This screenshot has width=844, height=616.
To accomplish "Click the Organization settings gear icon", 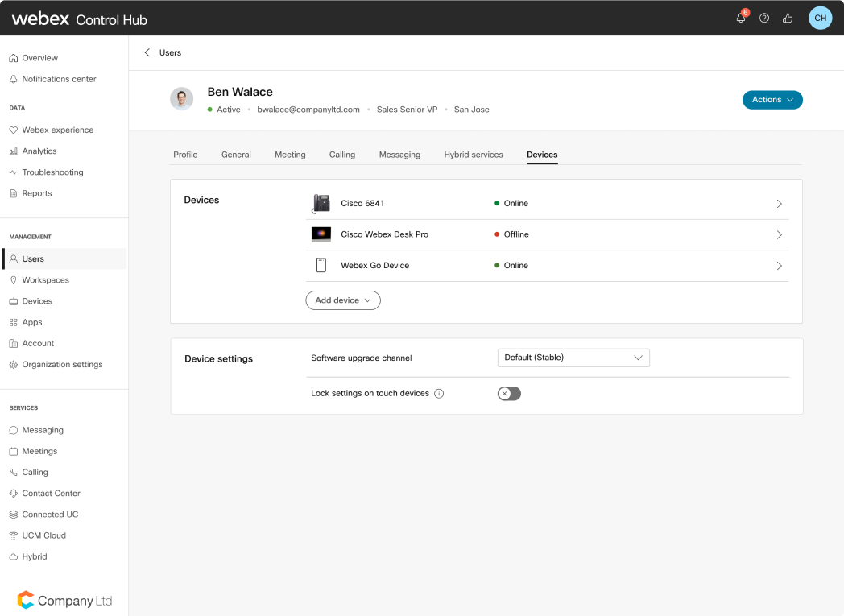I will 14,364.
